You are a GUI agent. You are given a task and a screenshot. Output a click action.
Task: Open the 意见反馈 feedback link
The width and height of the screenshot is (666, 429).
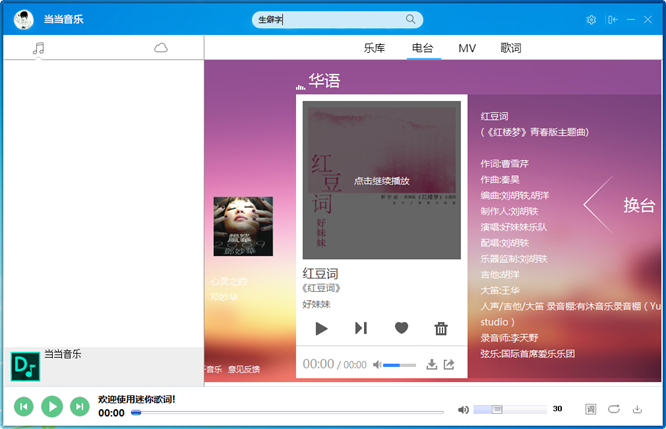(244, 370)
